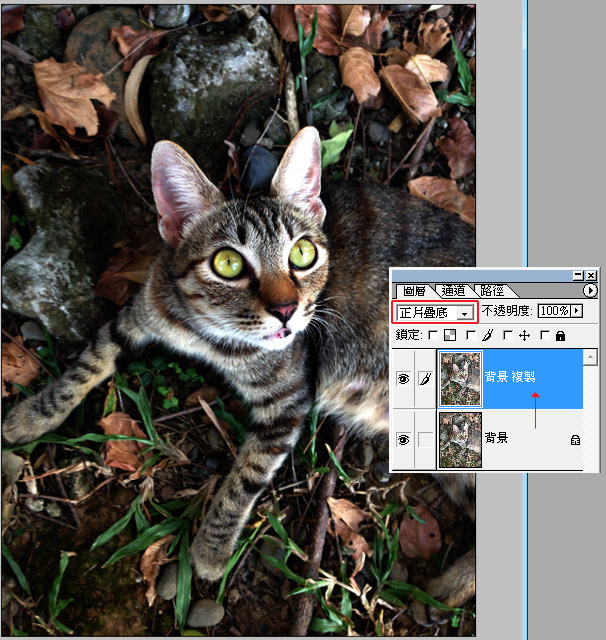Click the 100% opacity input field

554,311
